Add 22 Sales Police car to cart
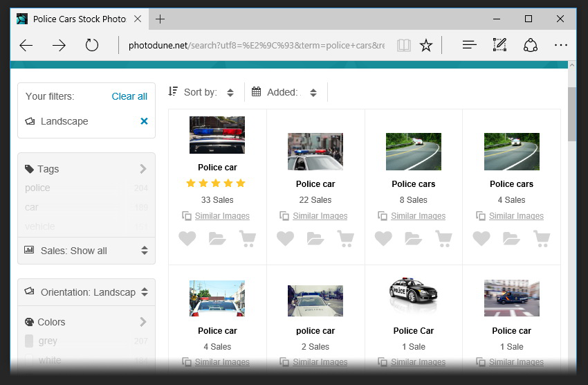Viewport: 588px width, 385px height. 345,239
